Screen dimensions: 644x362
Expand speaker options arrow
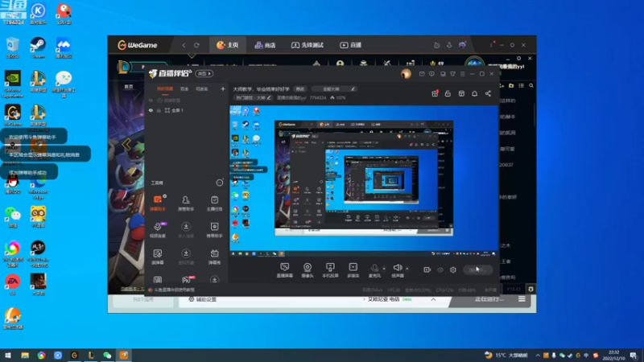point(407,269)
